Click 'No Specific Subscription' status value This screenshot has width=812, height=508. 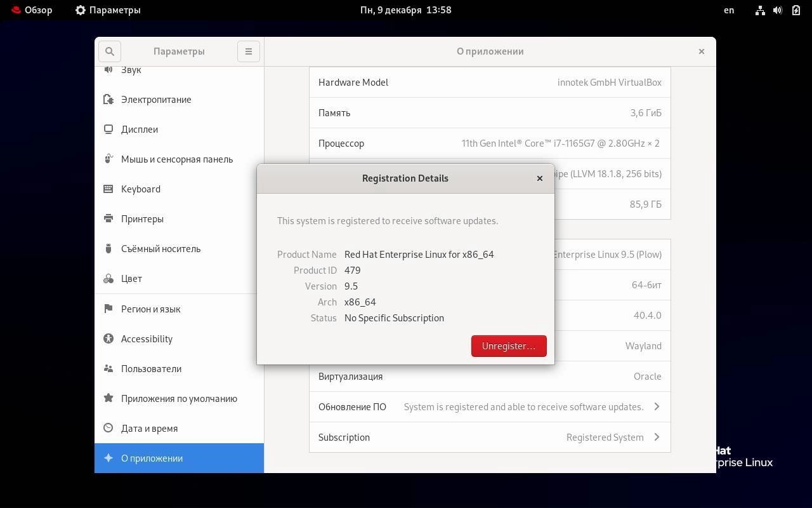point(394,317)
